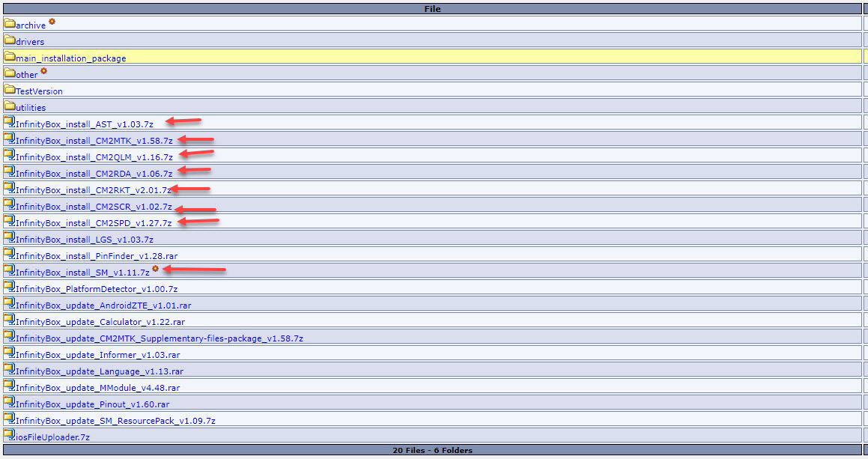Download InfinityBox_install_PinFinder_v1.28.rar

tap(97, 256)
